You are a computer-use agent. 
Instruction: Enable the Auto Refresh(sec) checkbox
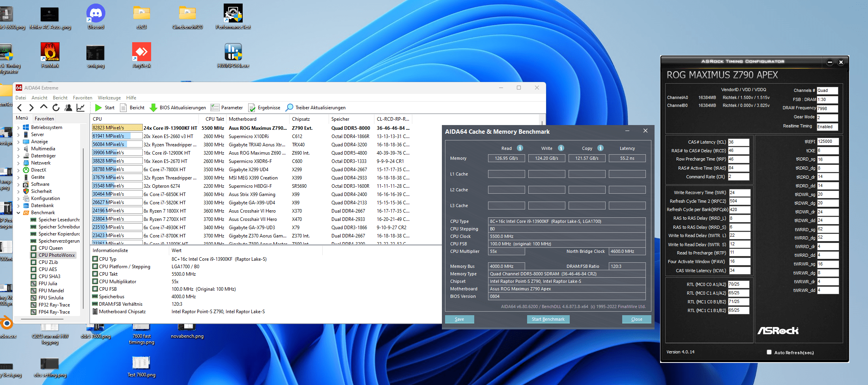click(769, 352)
